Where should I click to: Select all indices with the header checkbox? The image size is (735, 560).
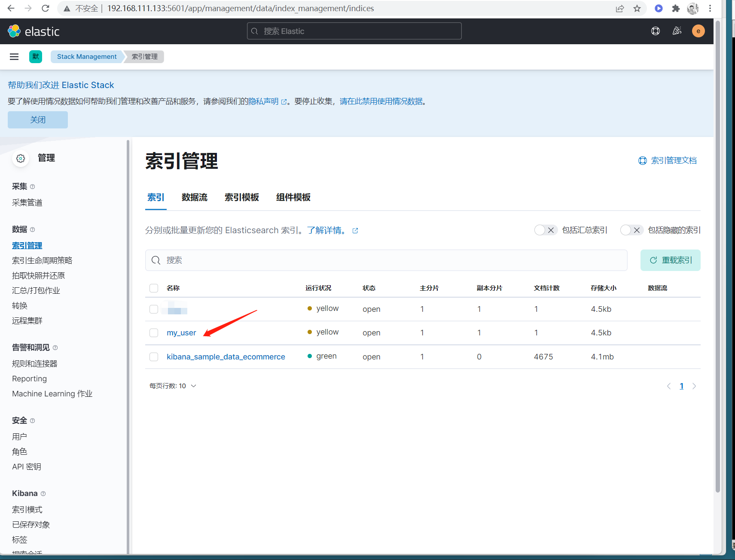(x=154, y=288)
